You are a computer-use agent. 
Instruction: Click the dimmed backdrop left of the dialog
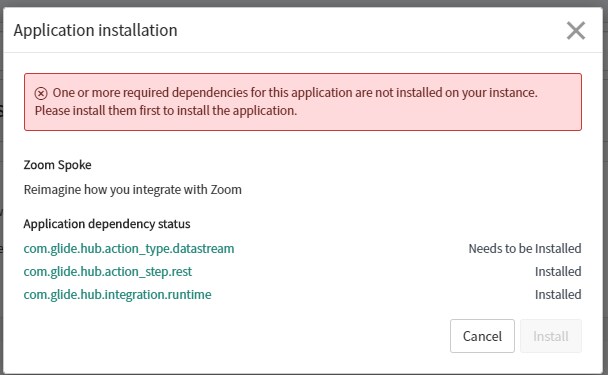tap(1, 194)
